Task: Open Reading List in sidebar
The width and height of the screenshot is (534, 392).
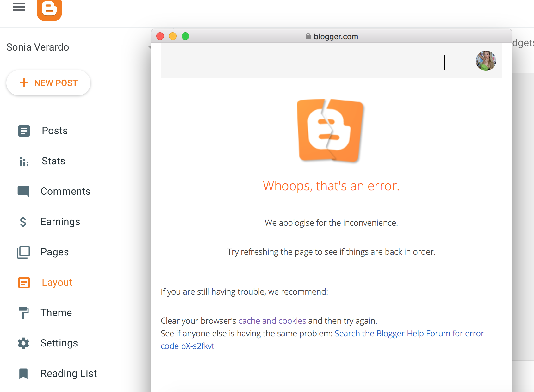Action: click(69, 374)
